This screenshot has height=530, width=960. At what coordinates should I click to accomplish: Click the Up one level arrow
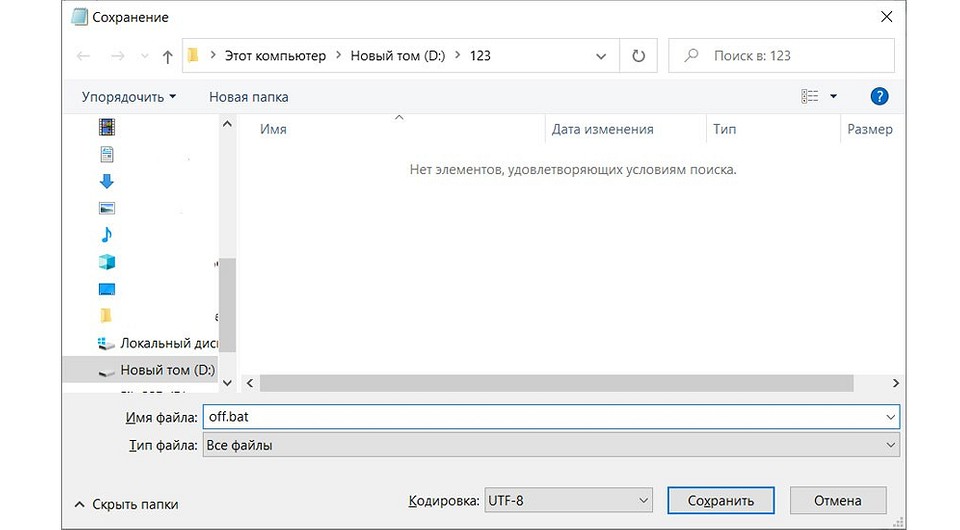tap(167, 56)
